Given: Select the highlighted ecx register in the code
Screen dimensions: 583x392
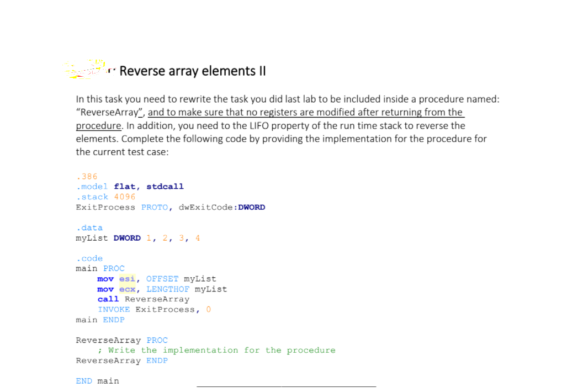Looking at the screenshot, I should pyautogui.click(x=128, y=289).
